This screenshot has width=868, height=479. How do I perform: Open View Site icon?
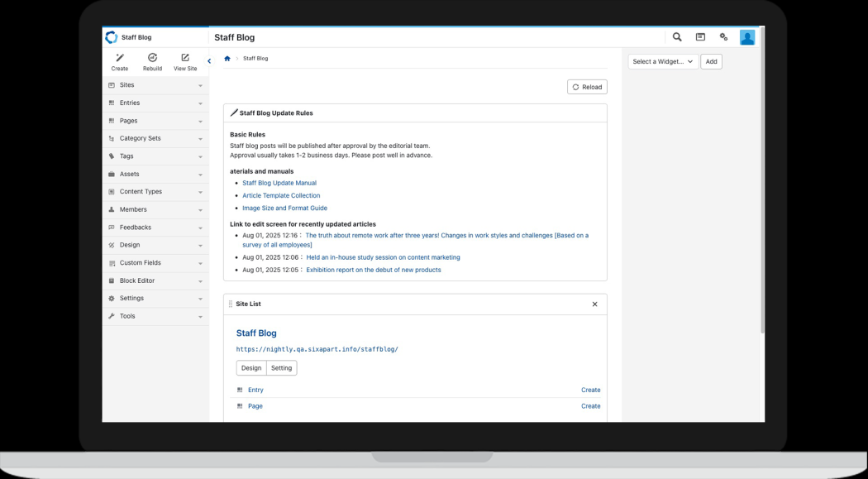click(x=185, y=59)
